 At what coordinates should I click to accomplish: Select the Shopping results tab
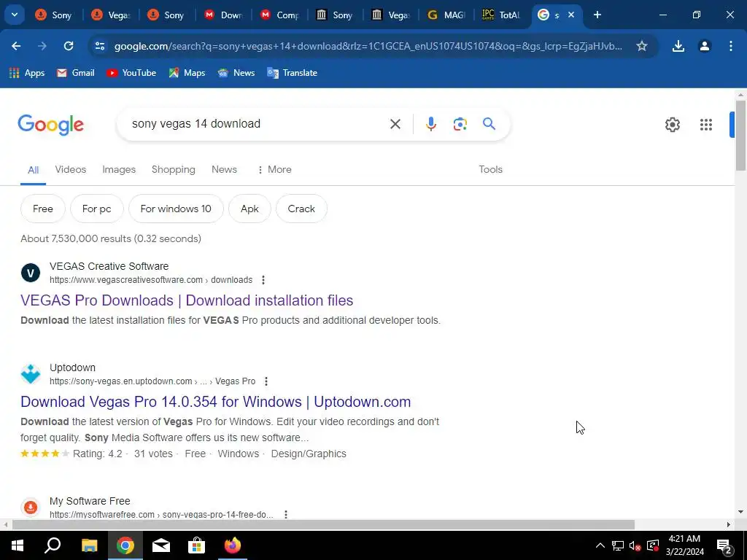[174, 169]
